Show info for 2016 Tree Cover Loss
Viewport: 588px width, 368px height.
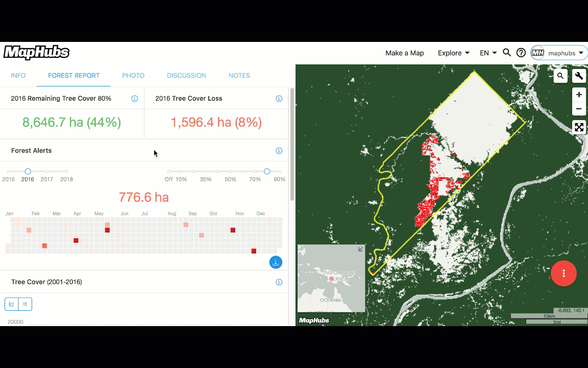tap(279, 98)
